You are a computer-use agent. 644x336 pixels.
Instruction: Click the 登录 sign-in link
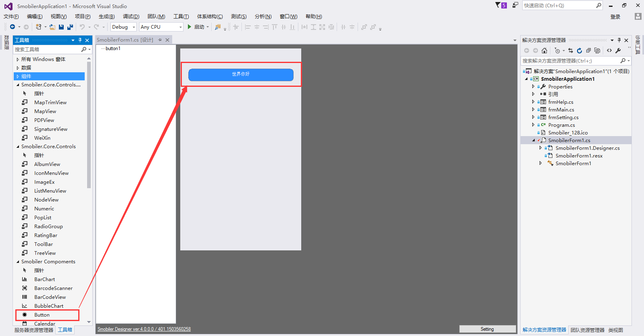coord(615,17)
